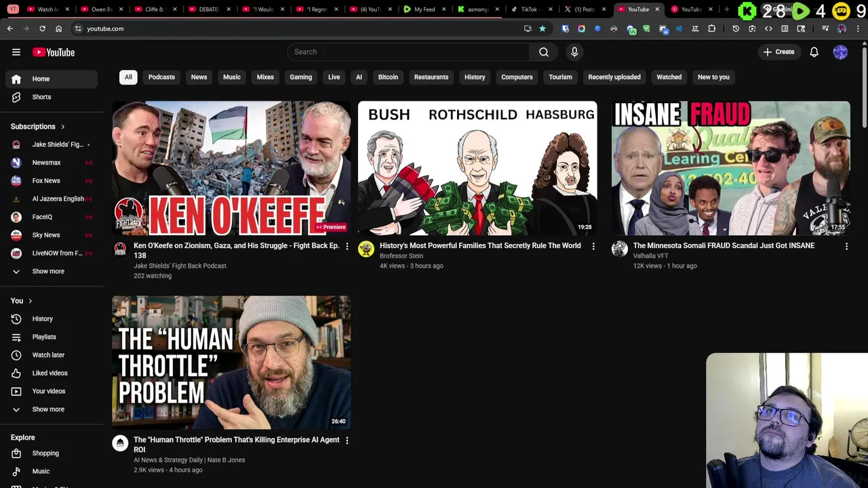This screenshot has height=488, width=868.
Task: Open Shopping under Explore
Action: (52, 453)
